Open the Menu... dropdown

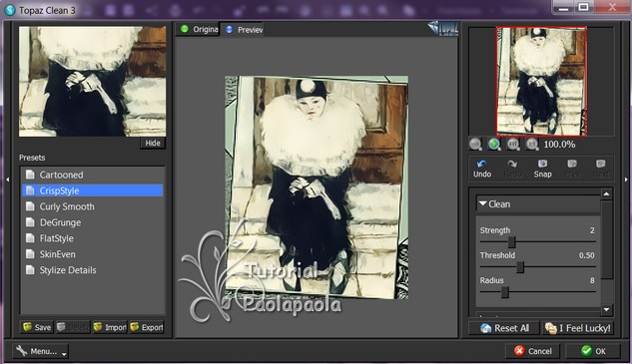coord(40,351)
